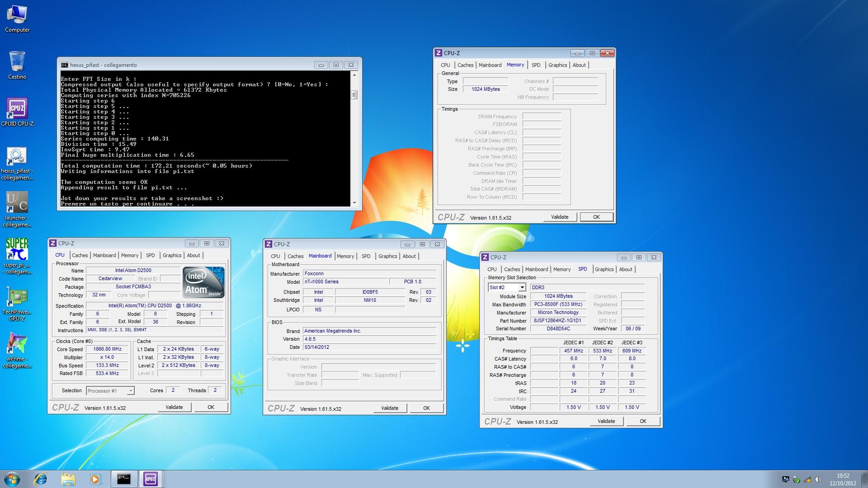868x488 pixels.
Task: Open the Cestino recycle bin icon
Action: tap(17, 65)
